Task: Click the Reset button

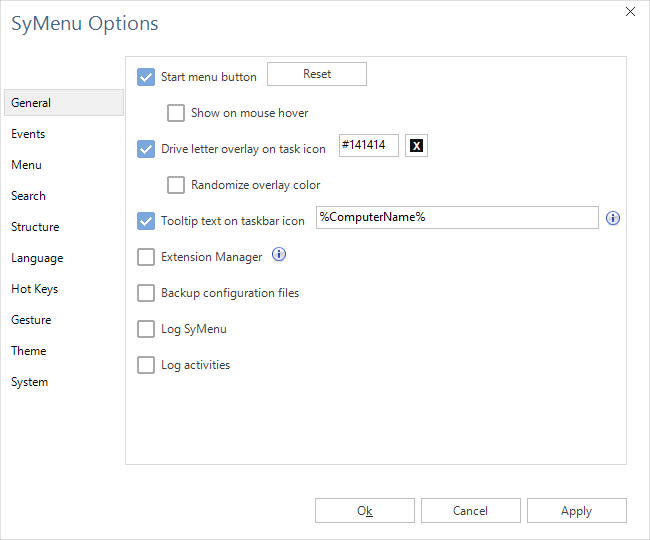Action: [x=317, y=74]
